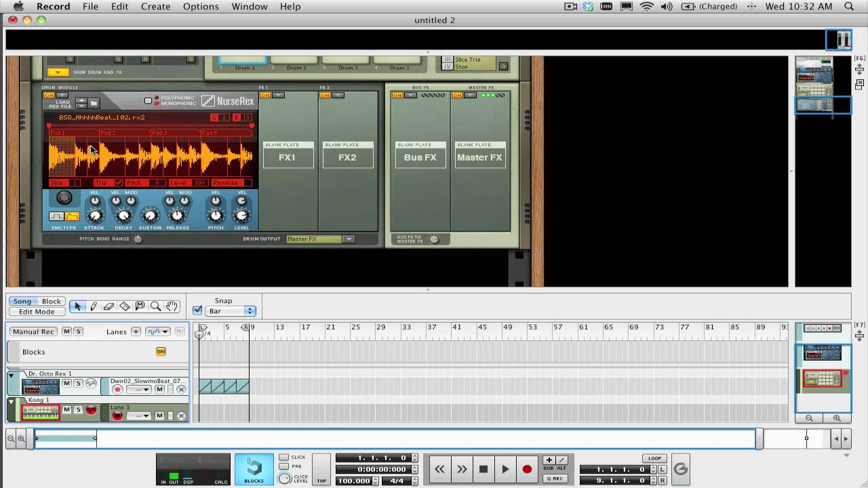The width and height of the screenshot is (868, 488).
Task: Open the Create menu
Action: 155,7
